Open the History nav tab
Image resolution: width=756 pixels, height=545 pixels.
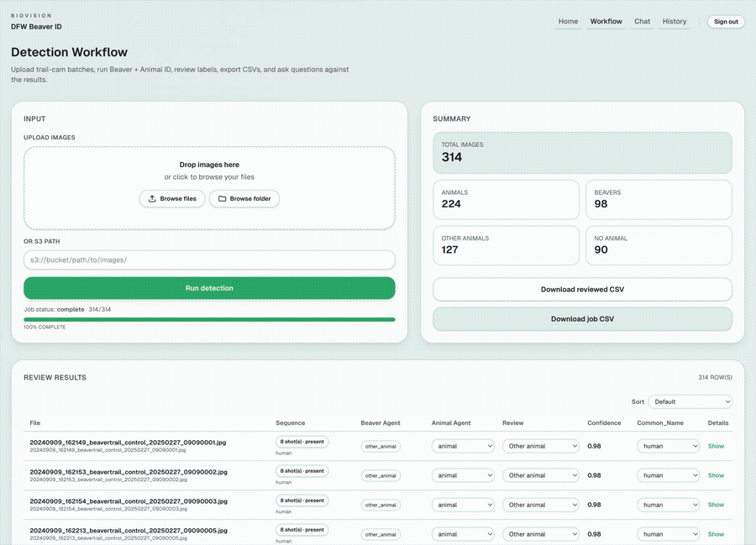674,22
